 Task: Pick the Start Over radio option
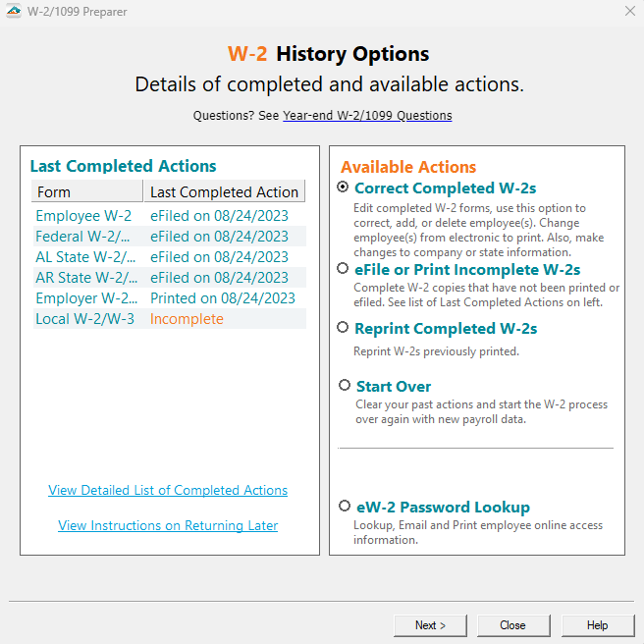point(345,386)
